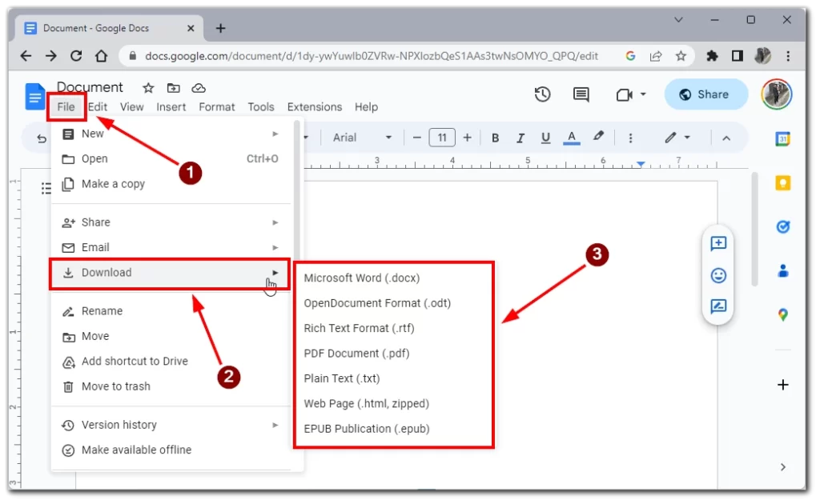Viewport: 820px width, 504px height.
Task: Show the document outline icon
Action: pyautogui.click(x=46, y=188)
